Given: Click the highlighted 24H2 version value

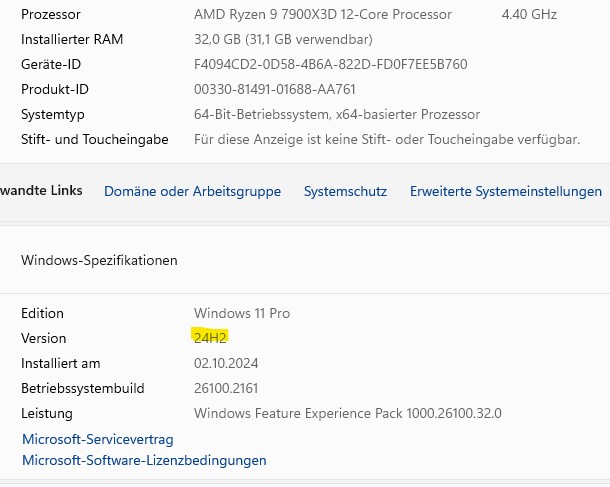Looking at the screenshot, I should point(211,338).
